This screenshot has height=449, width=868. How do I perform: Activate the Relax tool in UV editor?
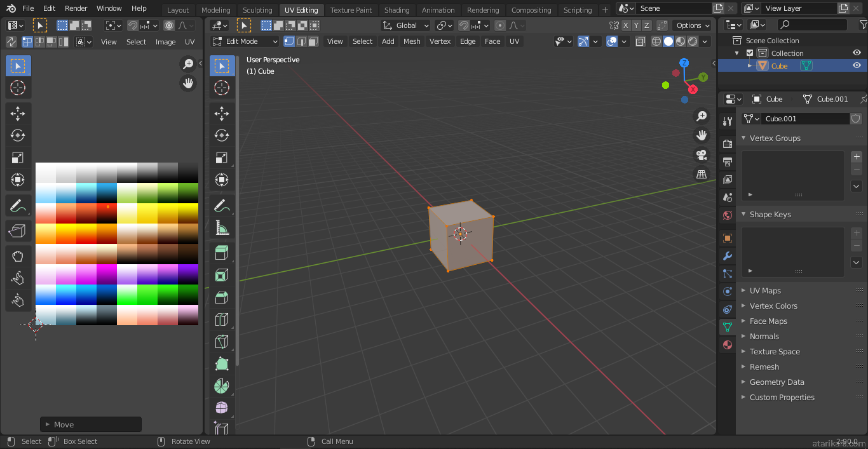18,278
